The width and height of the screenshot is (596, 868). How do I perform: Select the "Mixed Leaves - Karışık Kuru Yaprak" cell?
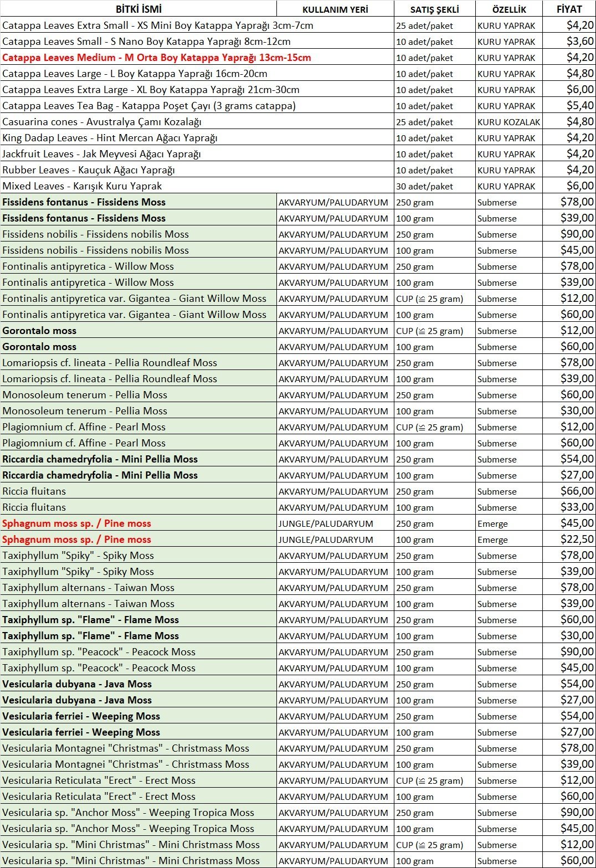click(x=82, y=186)
